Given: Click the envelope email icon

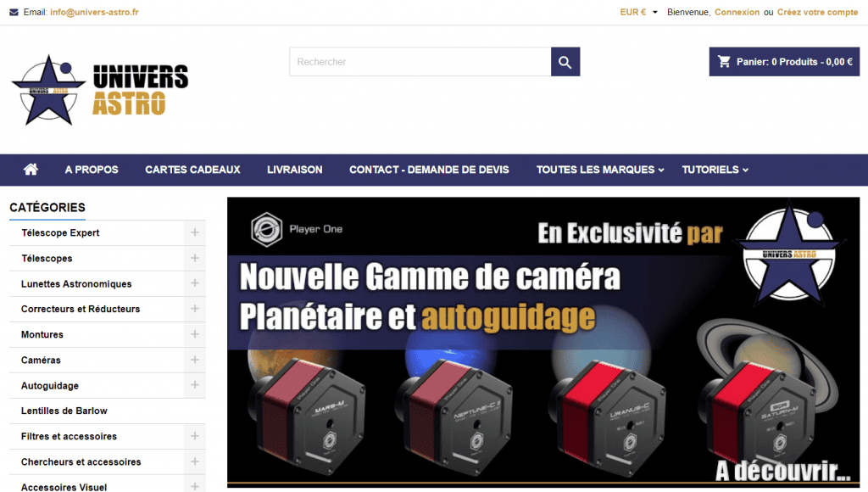Looking at the screenshot, I should (14, 12).
